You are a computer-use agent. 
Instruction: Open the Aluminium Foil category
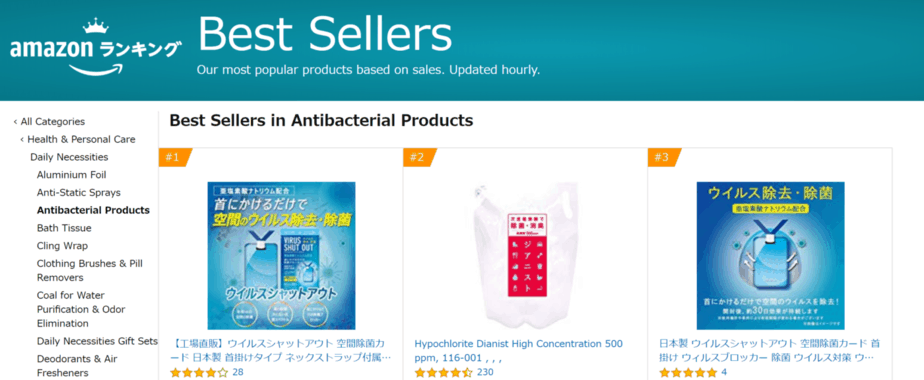click(x=71, y=174)
